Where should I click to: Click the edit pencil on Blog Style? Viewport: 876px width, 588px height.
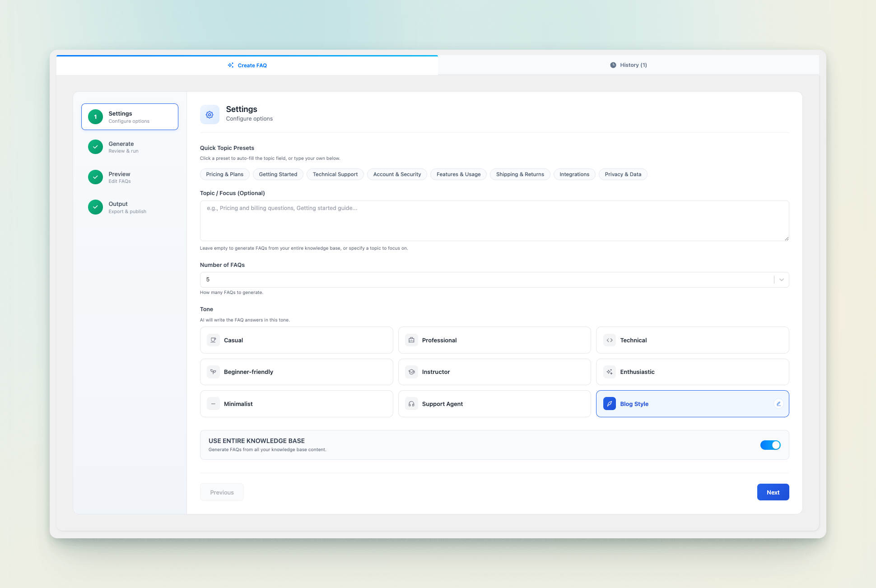778,404
